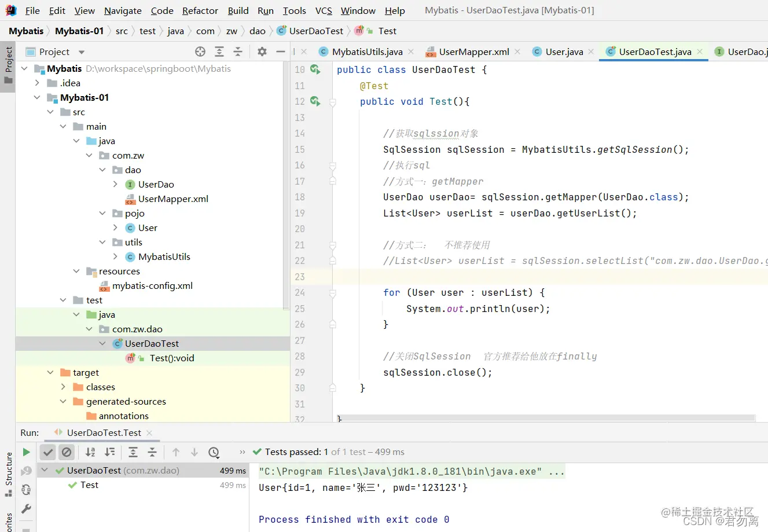Expand all test results in Run panel
The image size is (768, 532).
[x=133, y=452]
